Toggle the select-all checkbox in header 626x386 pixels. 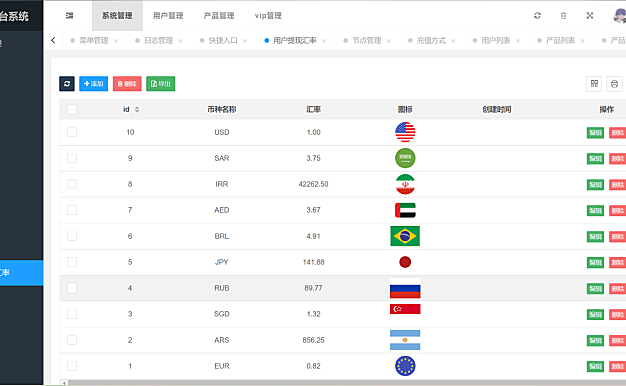tap(72, 109)
